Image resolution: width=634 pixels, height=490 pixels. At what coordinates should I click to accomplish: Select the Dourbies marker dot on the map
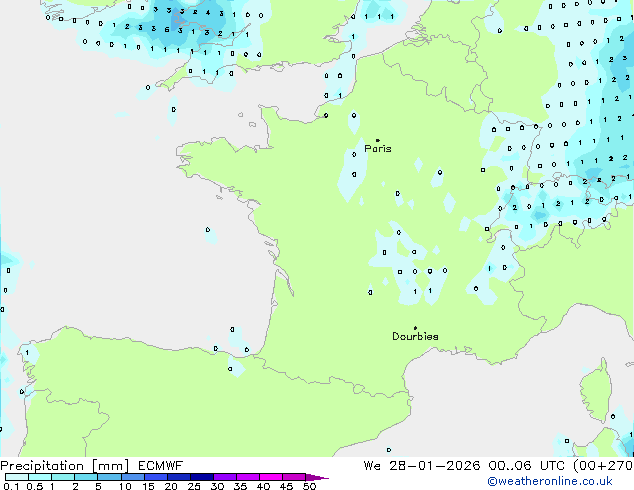pyautogui.click(x=415, y=328)
